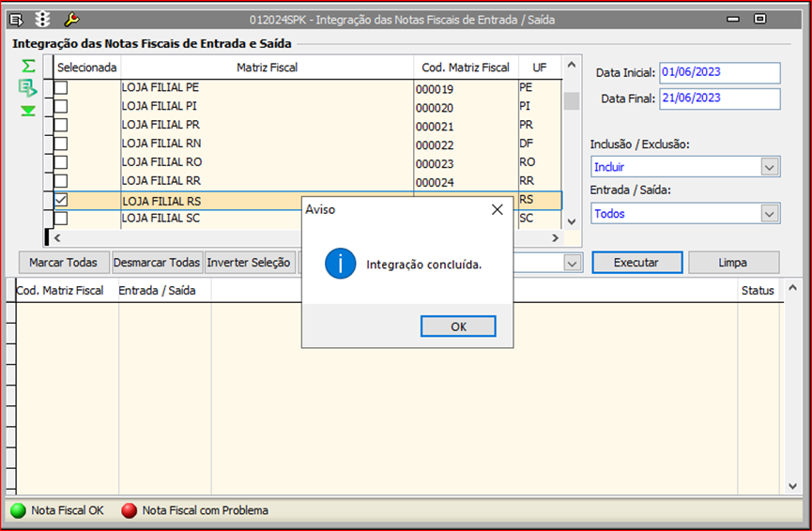Viewport: 812px width, 531px height.
Task: Click the Marcar Todas button
Action: (x=63, y=263)
